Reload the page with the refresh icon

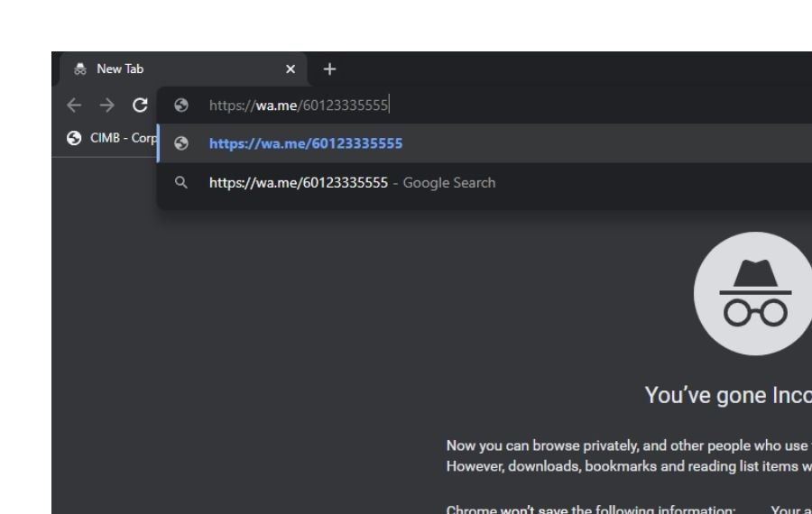(140, 106)
